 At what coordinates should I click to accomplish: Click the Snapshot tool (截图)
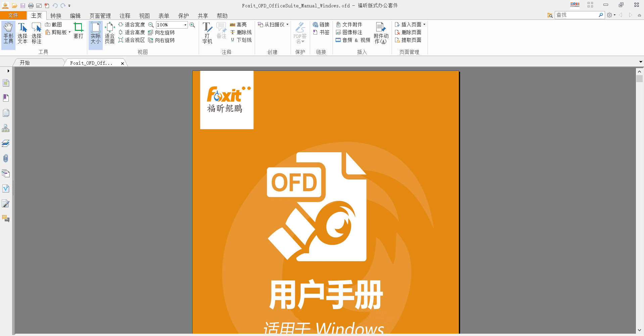[54, 24]
